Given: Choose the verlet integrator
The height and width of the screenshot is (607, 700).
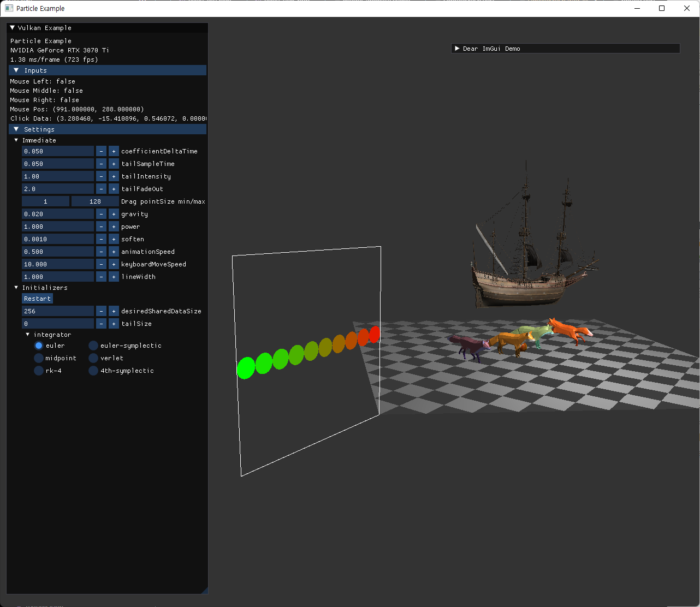Looking at the screenshot, I should [x=93, y=358].
